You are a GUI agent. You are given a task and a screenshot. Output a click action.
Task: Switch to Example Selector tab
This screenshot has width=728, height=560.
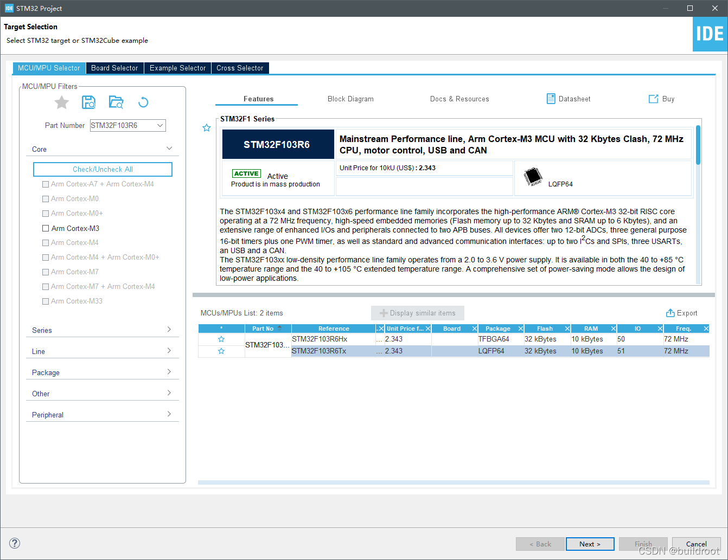click(177, 68)
